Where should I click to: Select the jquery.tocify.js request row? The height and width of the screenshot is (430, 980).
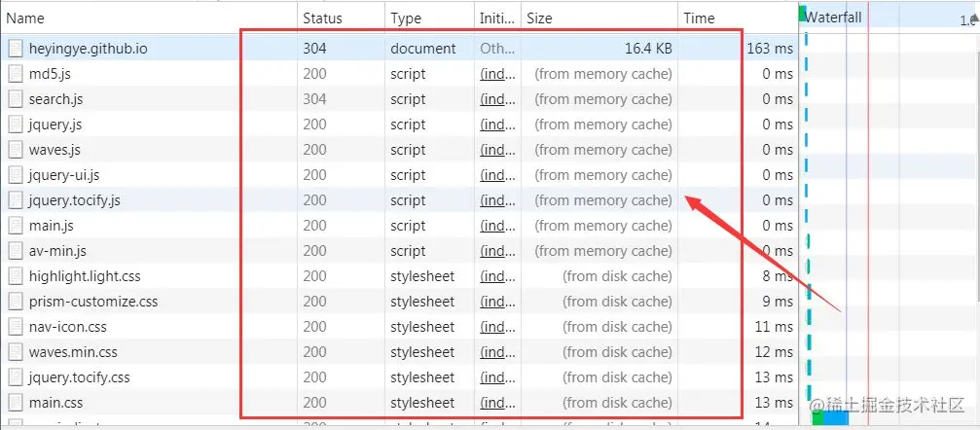tap(399, 200)
